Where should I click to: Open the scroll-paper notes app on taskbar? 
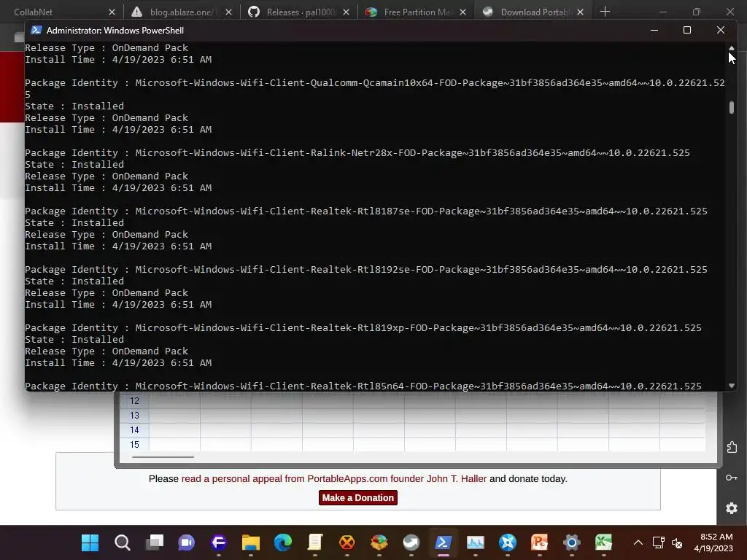tap(315, 542)
